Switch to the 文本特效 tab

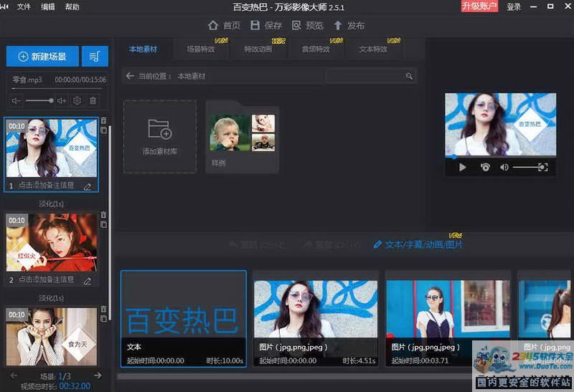[x=373, y=49]
